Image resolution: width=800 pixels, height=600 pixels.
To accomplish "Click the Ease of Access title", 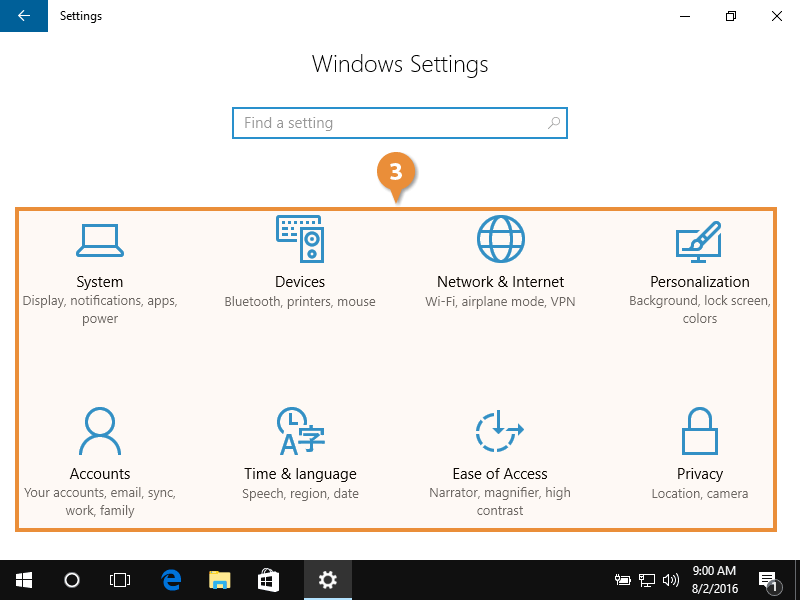I will click(500, 473).
